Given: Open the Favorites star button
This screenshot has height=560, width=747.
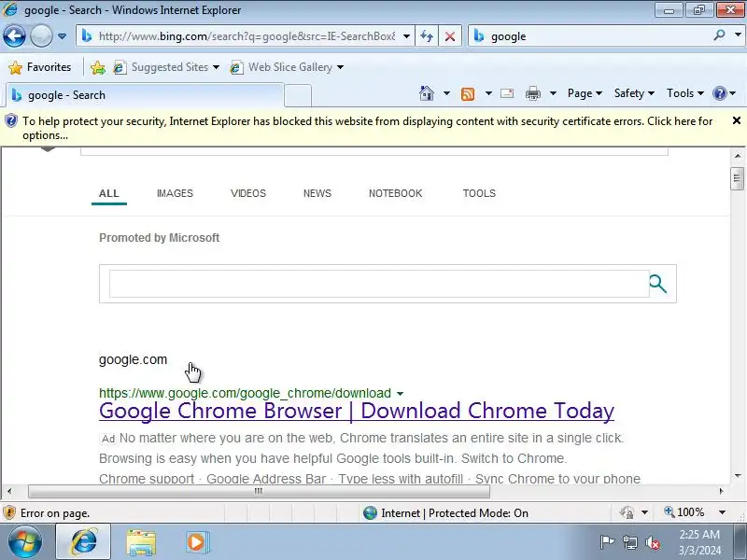Looking at the screenshot, I should (x=40, y=67).
